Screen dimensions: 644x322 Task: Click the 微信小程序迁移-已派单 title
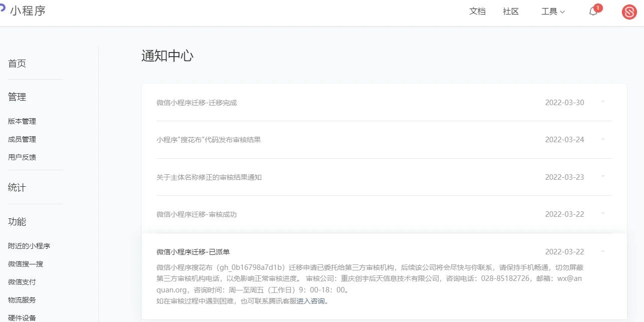(193, 252)
